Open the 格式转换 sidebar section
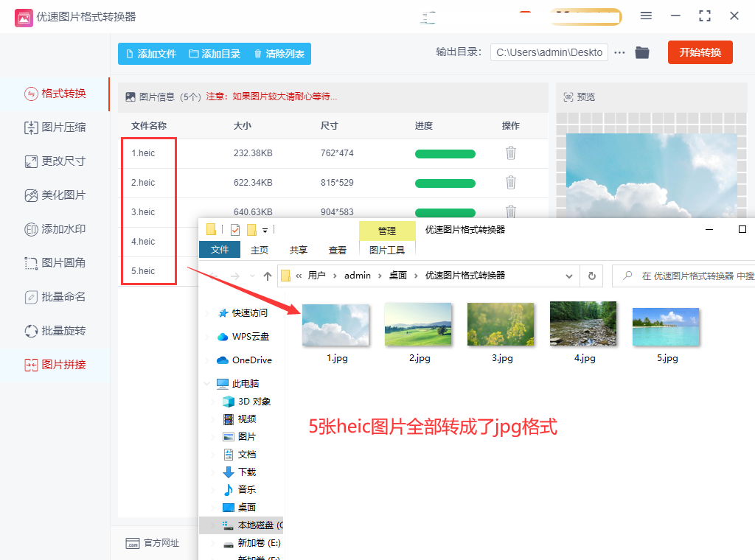This screenshot has height=560, width=755. (55, 94)
